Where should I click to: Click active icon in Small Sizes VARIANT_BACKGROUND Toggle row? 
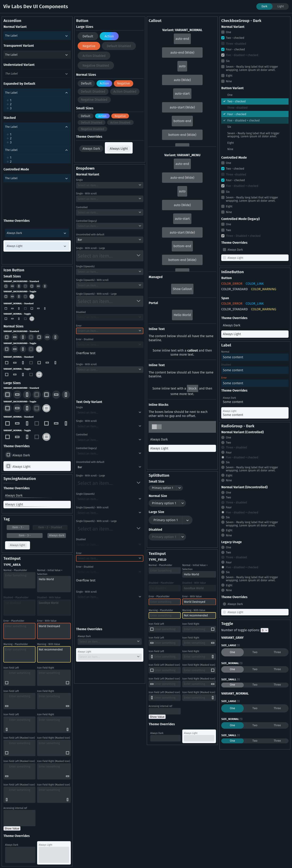coord(32,297)
